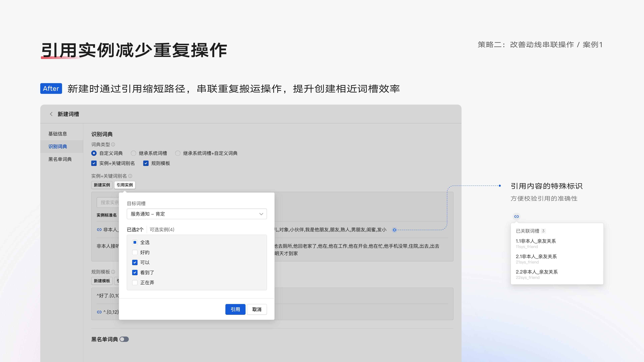Click the ^好了.{0,10 template row
The width and height of the screenshot is (644, 362).
click(x=108, y=295)
